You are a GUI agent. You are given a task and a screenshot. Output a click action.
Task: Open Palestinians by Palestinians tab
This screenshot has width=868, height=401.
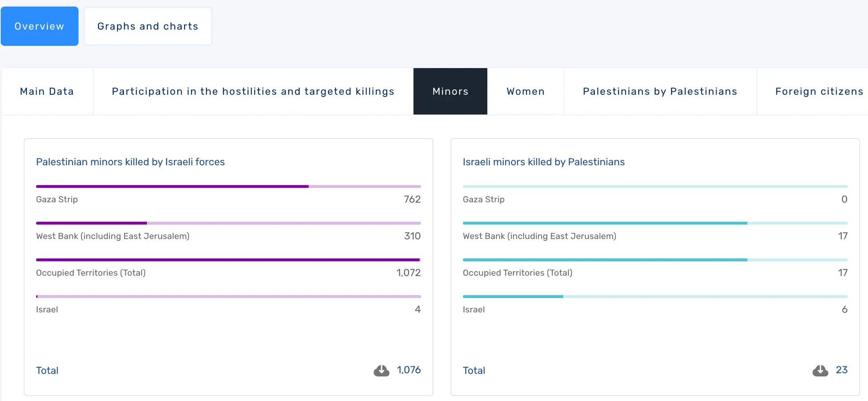click(x=660, y=91)
